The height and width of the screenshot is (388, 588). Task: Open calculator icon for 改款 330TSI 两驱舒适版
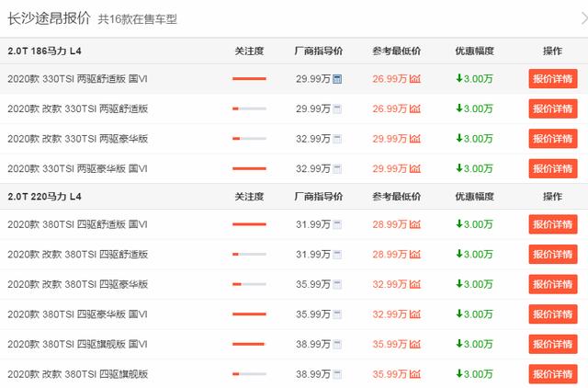pos(337,109)
